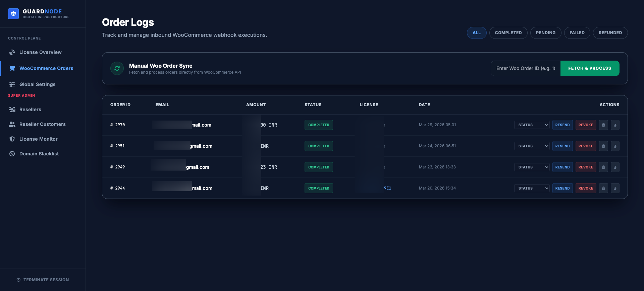Delete order 2951 with trash icon
644x291 pixels.
pos(603,146)
